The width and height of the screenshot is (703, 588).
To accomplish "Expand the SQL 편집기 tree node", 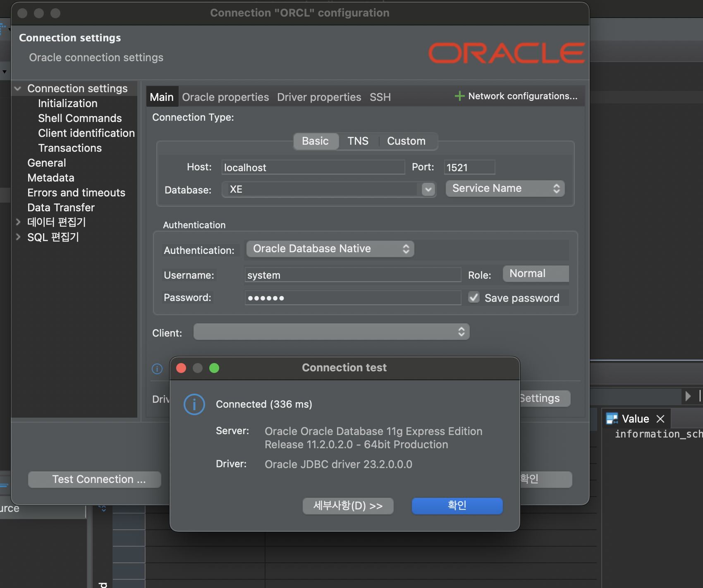I will point(18,237).
